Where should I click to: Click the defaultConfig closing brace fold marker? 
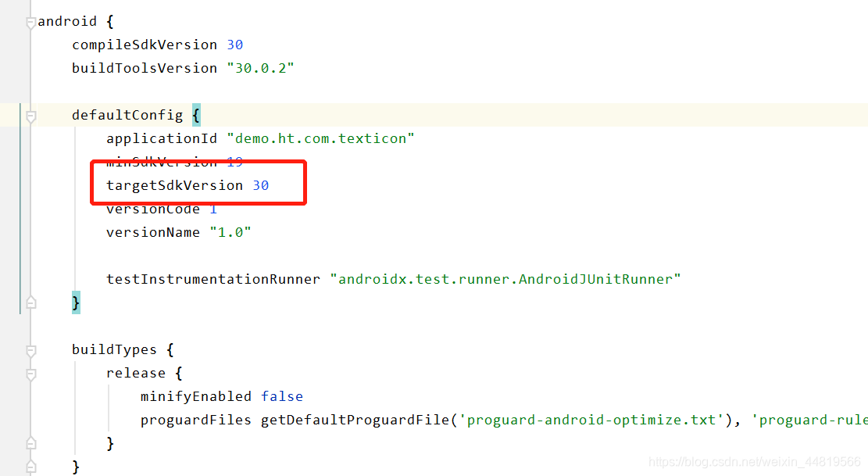31,302
